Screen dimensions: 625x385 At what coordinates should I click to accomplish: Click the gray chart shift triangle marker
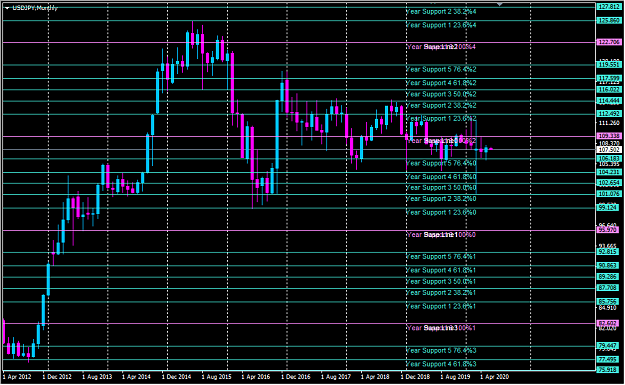(x=499, y=4)
